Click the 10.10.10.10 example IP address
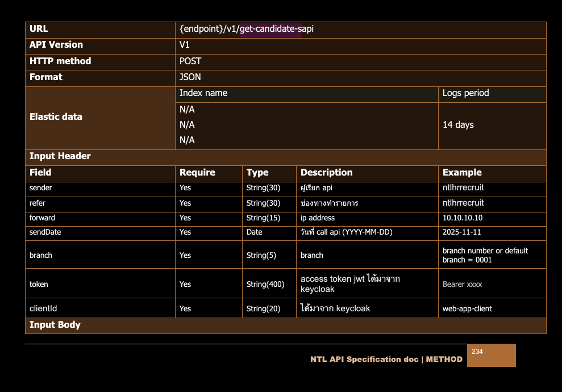Screen dimensions: 562x392 pyautogui.click(x=463, y=218)
